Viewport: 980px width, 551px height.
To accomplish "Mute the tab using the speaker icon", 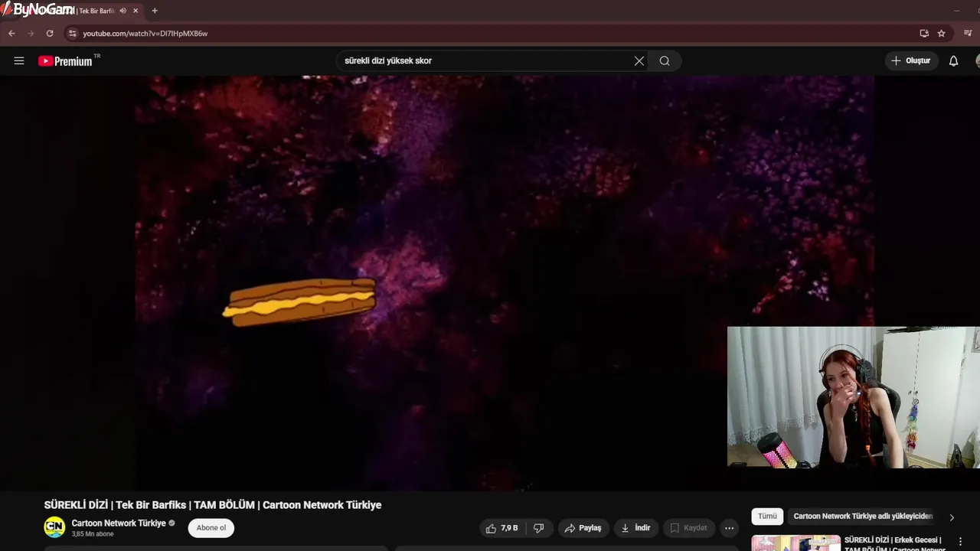I will (122, 11).
